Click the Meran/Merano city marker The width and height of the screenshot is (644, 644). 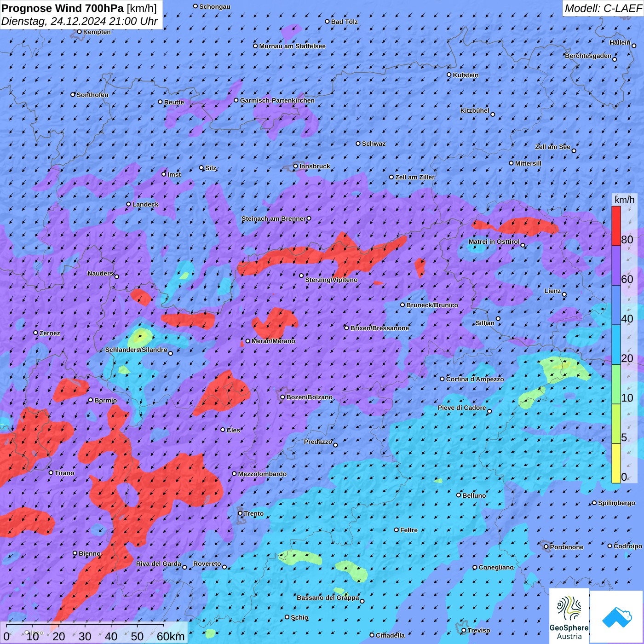248,341
